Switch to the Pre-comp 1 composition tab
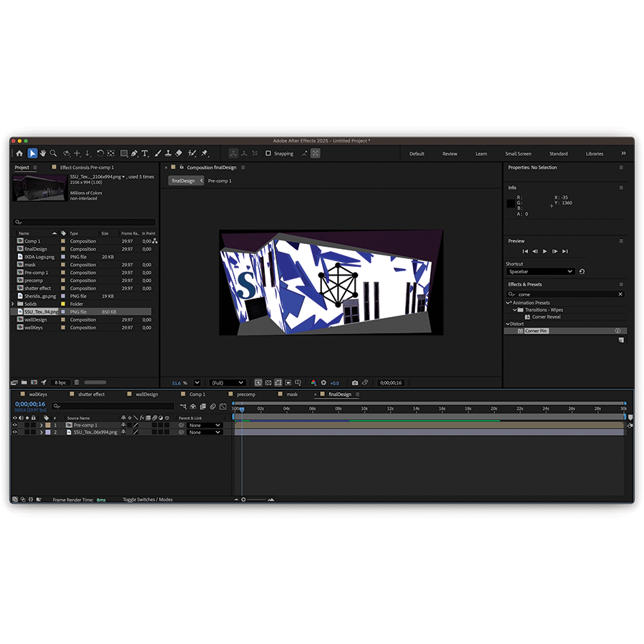 pos(218,180)
